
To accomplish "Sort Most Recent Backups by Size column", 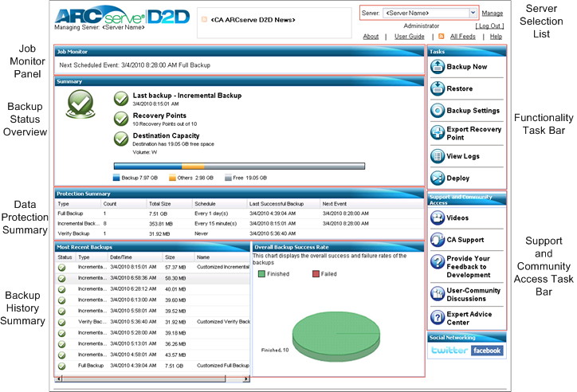I will pos(178,257).
